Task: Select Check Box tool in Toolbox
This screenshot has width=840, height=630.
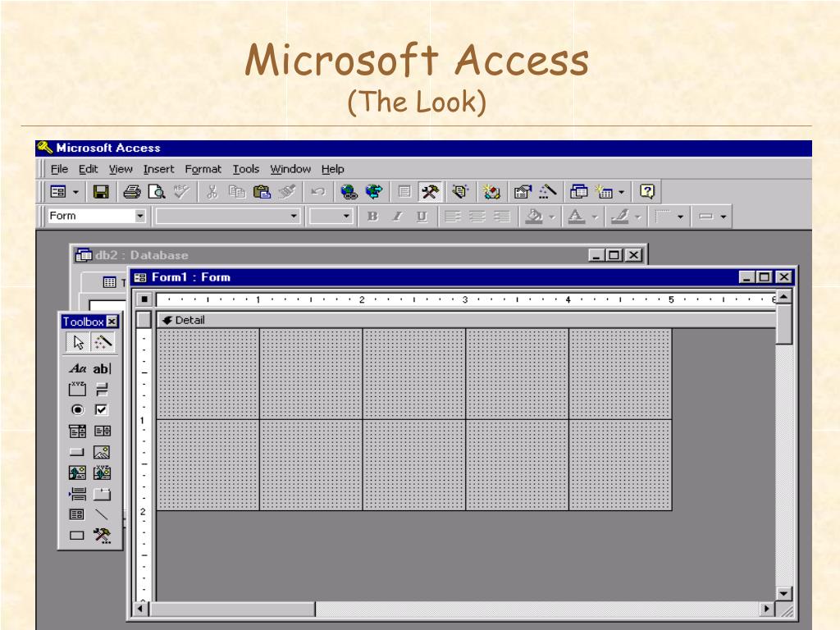Action: (101, 410)
